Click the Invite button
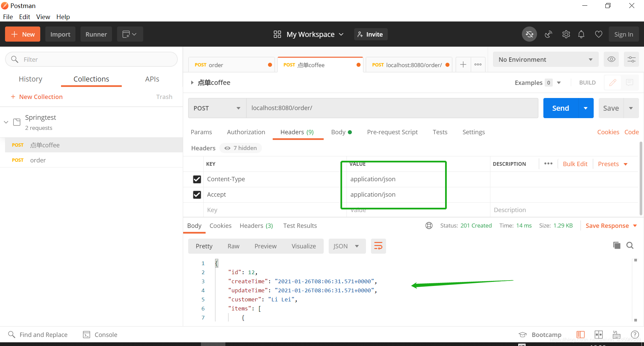 [371, 34]
